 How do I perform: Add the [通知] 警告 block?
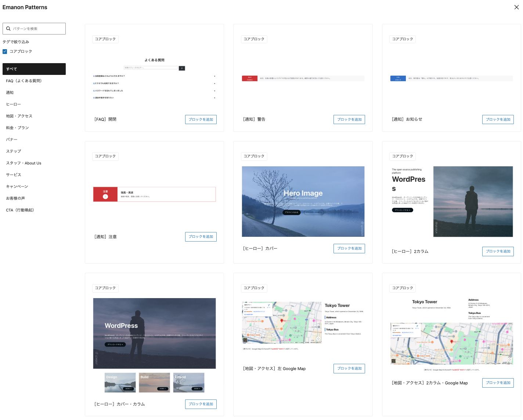(349, 119)
